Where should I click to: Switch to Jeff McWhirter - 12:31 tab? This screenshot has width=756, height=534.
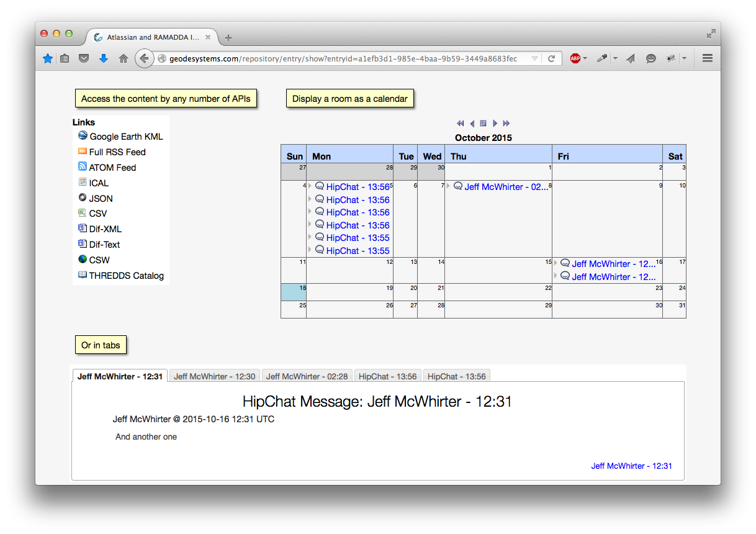(120, 376)
